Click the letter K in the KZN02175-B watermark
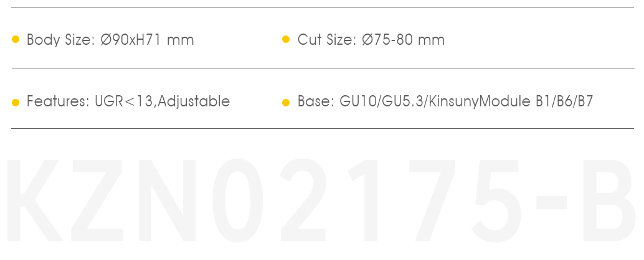Image resolution: width=644 pixels, height=260 pixels. point(34,200)
